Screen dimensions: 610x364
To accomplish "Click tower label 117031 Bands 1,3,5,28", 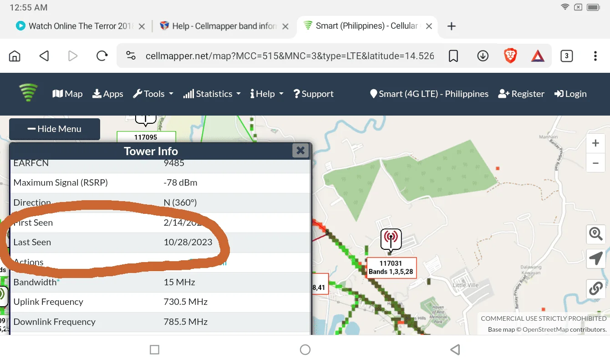I will coord(391,268).
